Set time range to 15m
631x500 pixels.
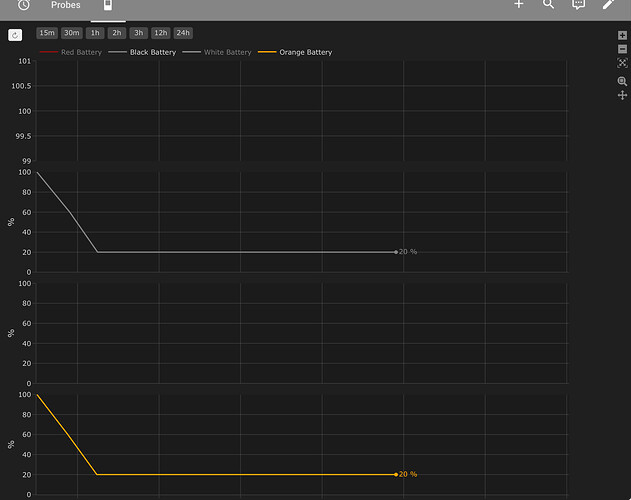(x=47, y=33)
